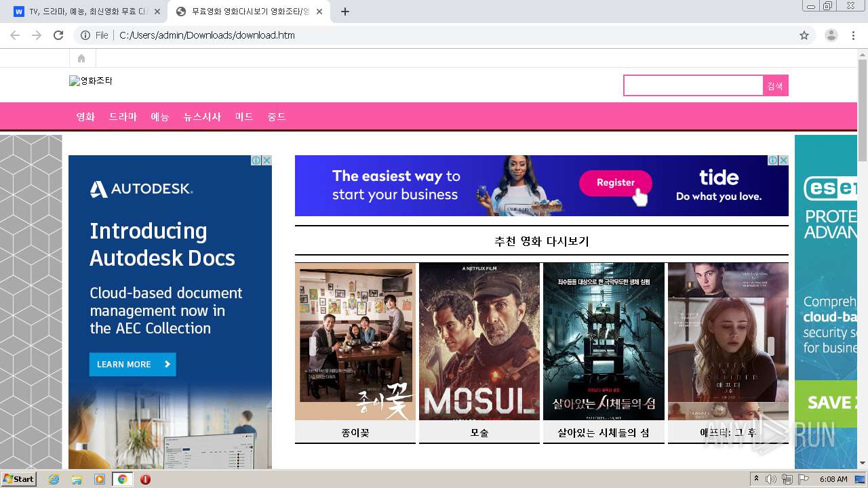Click the Action Center flag icon
Image resolution: width=868 pixels, height=488 pixels.
click(804, 479)
